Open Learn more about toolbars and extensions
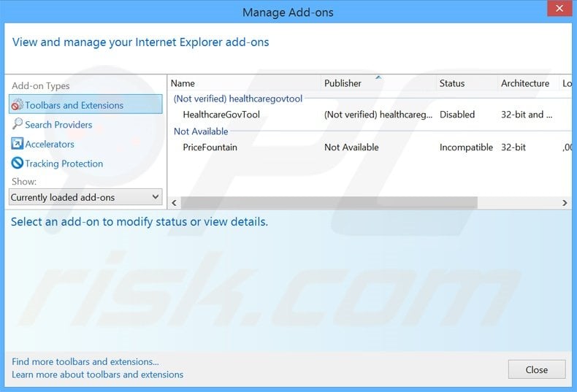The width and height of the screenshot is (577, 392). 98,374
